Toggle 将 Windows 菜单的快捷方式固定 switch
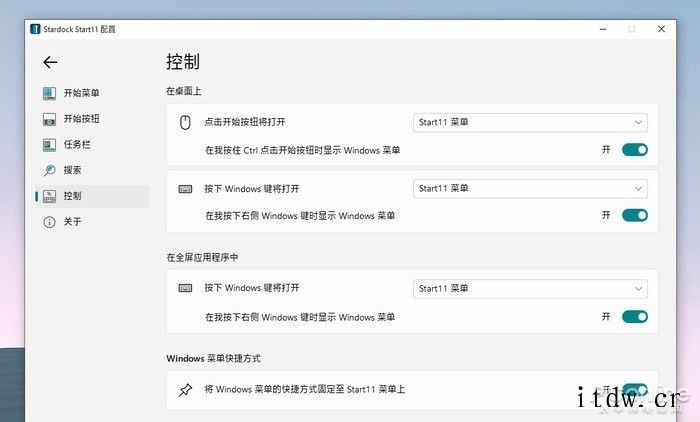The image size is (700, 422). pos(635,389)
